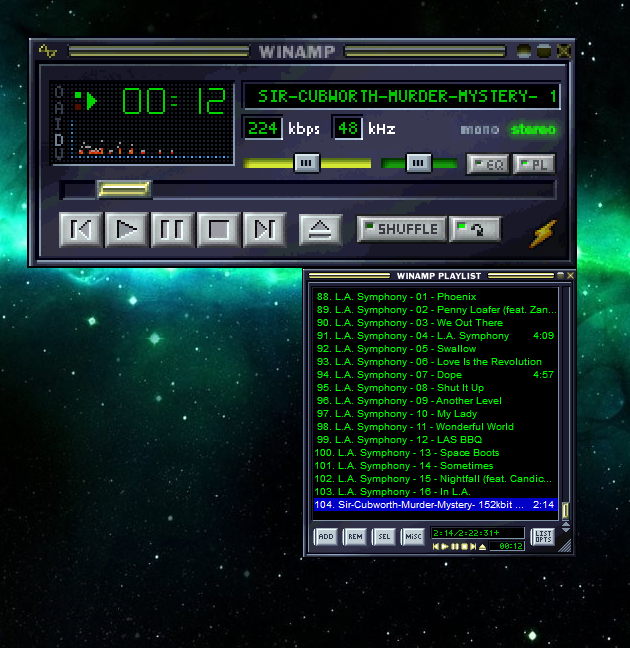Click the mini Play button in playlist
This screenshot has width=630, height=648.
pyautogui.click(x=445, y=547)
